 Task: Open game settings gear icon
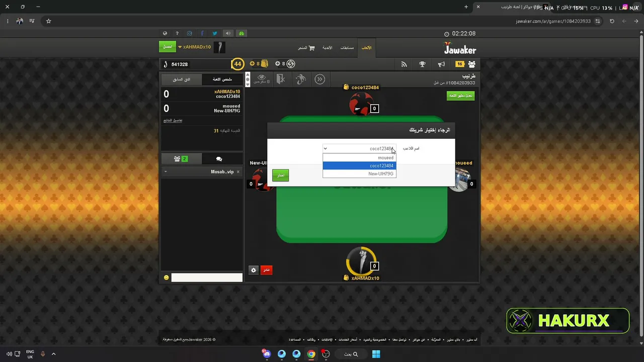pos(254,270)
